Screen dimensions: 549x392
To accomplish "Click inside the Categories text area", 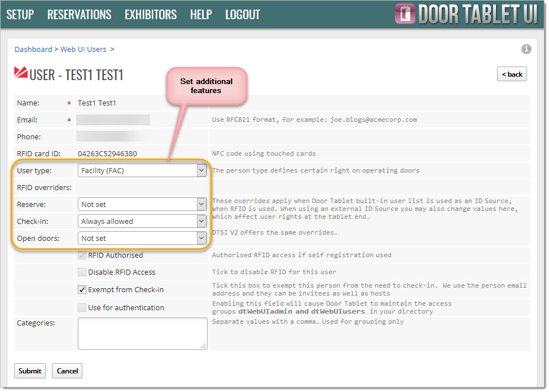I will point(142,333).
